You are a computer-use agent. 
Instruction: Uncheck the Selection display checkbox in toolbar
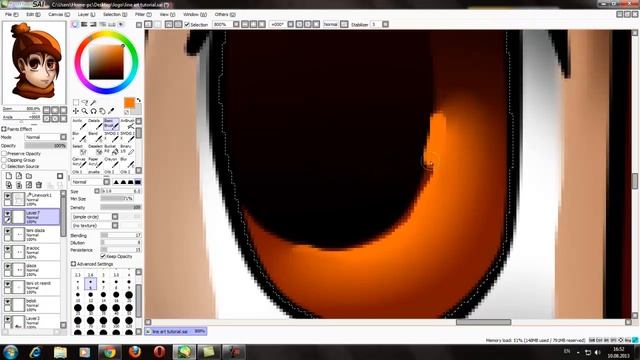pyautogui.click(x=187, y=24)
